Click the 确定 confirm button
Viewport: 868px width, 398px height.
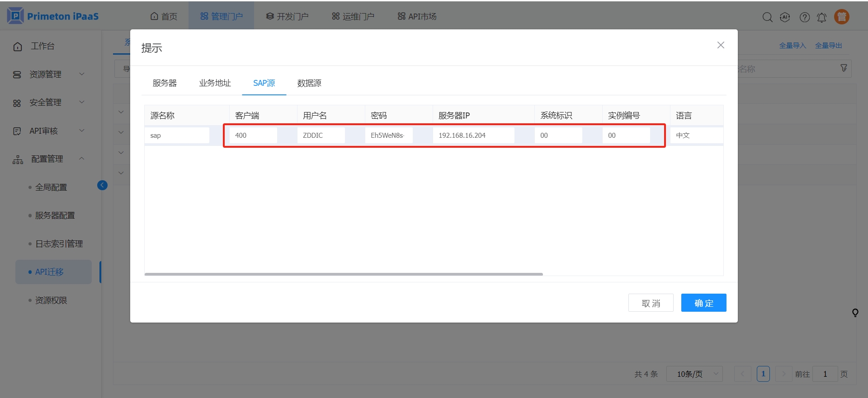pos(703,303)
